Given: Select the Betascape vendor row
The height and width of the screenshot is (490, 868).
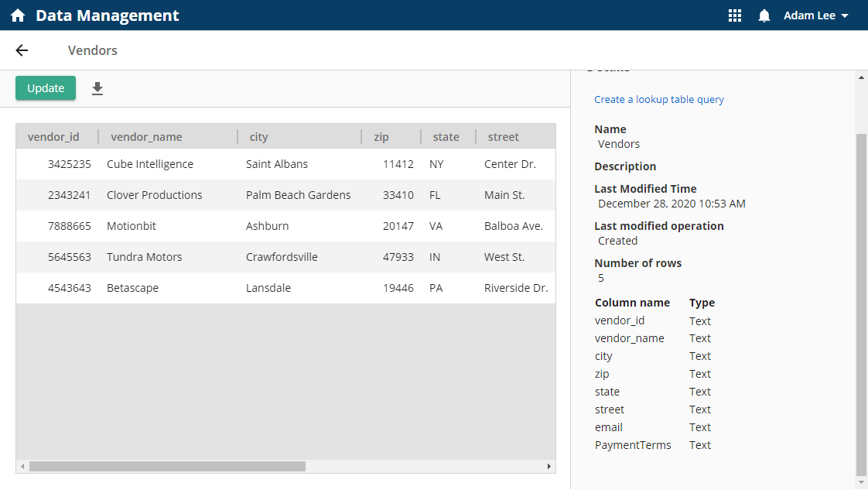Looking at the screenshot, I should tap(232, 287).
